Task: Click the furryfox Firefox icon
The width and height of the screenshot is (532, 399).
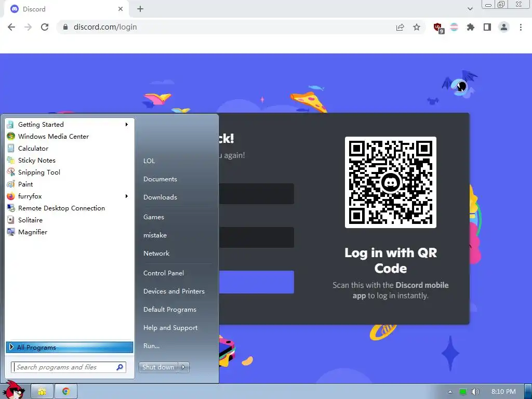Action: [x=10, y=196]
